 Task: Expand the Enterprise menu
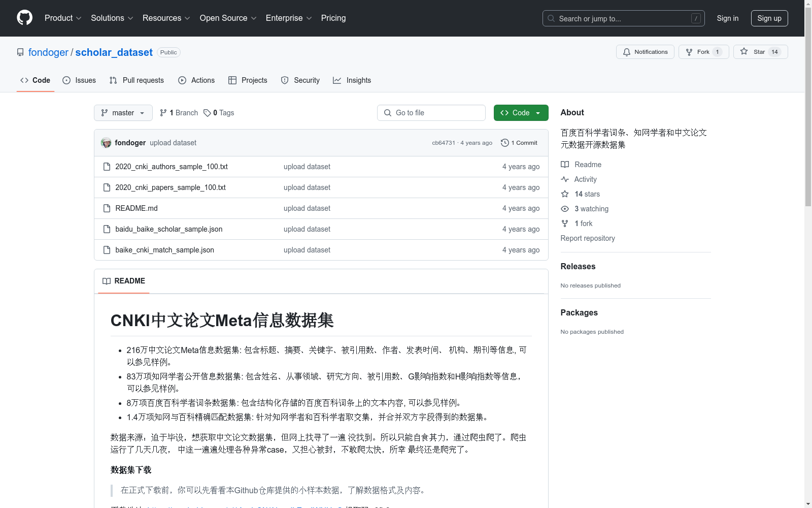[x=289, y=18]
